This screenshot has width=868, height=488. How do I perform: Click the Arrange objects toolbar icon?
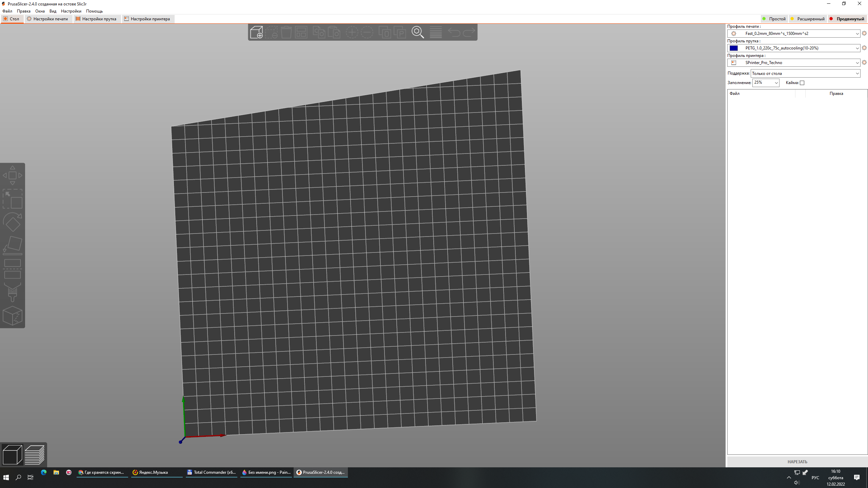[301, 32]
